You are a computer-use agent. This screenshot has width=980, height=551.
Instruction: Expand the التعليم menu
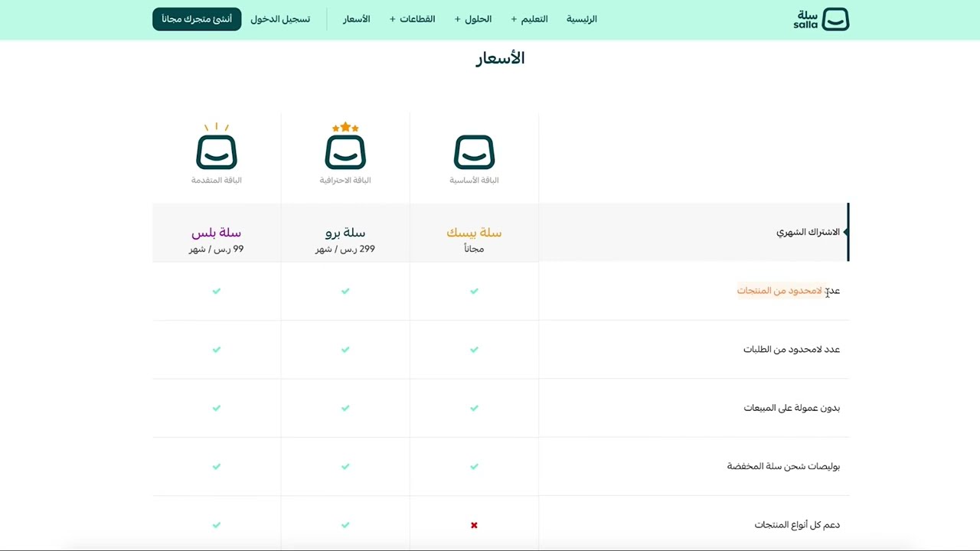529,19
